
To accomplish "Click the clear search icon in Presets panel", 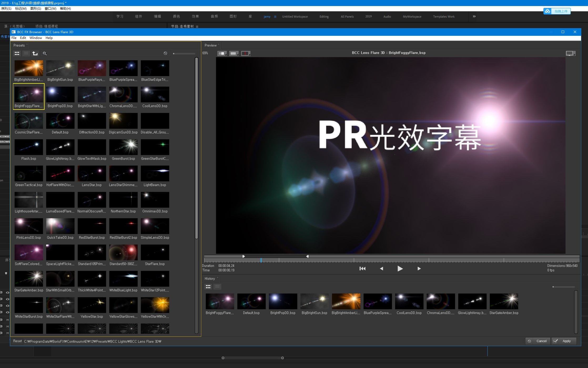I will coord(165,53).
